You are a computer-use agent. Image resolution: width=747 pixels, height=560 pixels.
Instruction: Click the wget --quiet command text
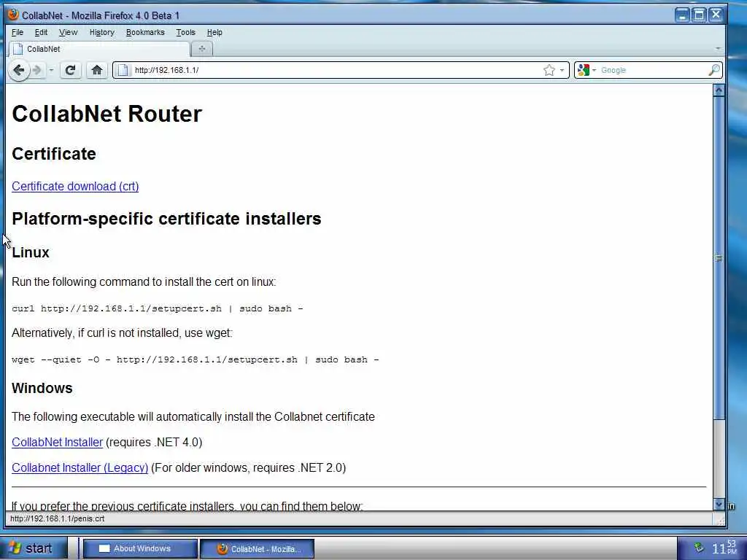(196, 359)
